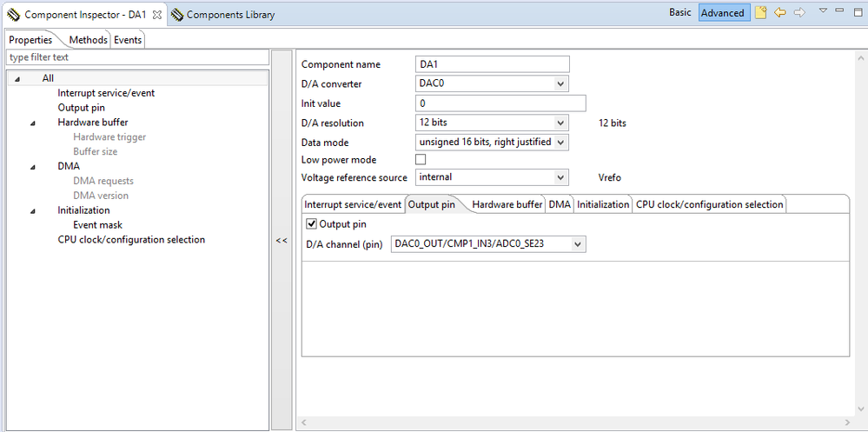Switch to Basic view mode
Viewport: 868px width, 432px height.
[x=679, y=12]
